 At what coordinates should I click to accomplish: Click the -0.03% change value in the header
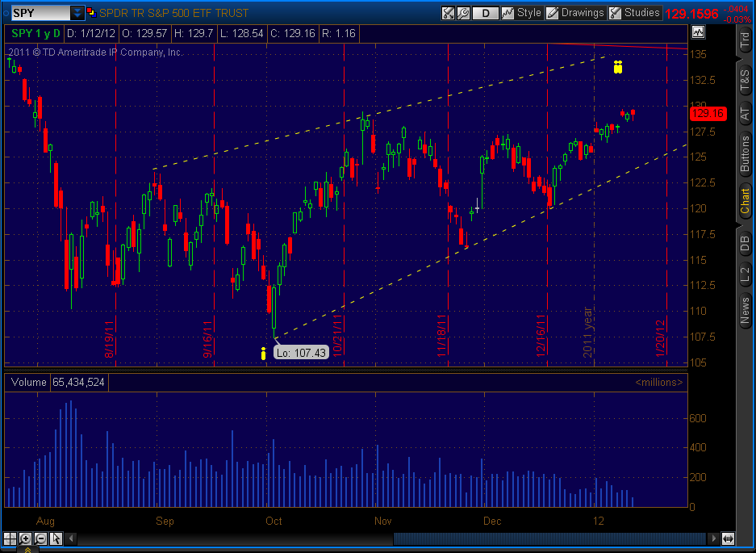click(737, 20)
